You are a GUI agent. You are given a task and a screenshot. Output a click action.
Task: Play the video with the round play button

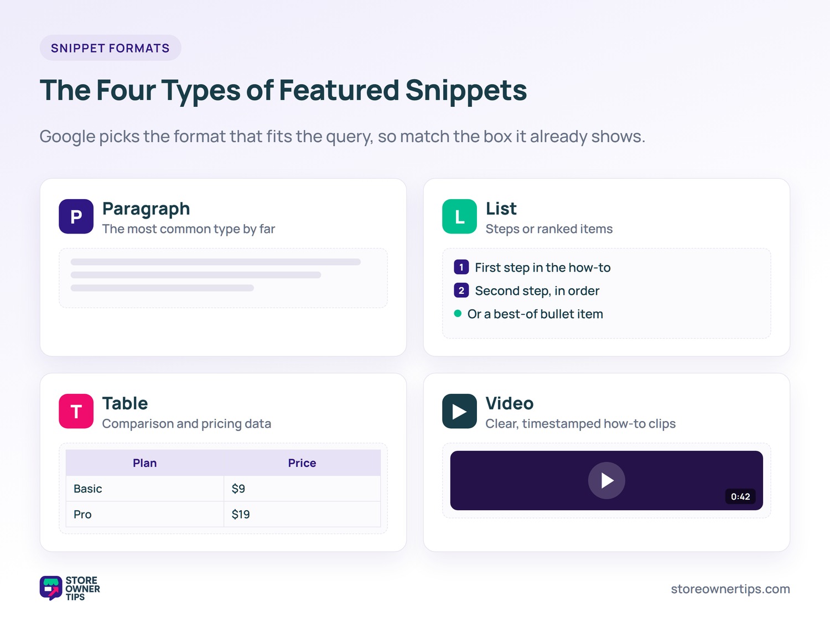(606, 480)
